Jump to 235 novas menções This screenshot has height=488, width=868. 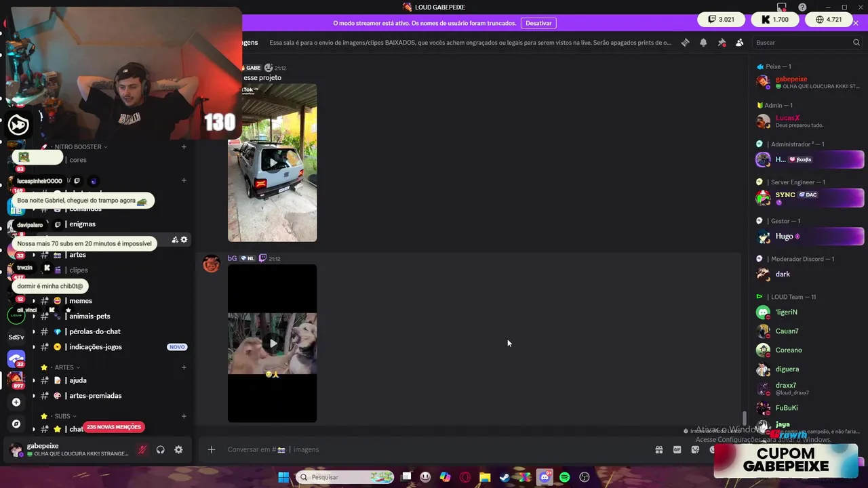click(x=114, y=427)
